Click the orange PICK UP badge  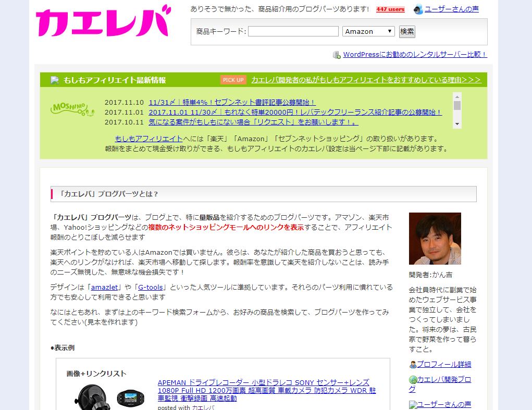[233, 80]
